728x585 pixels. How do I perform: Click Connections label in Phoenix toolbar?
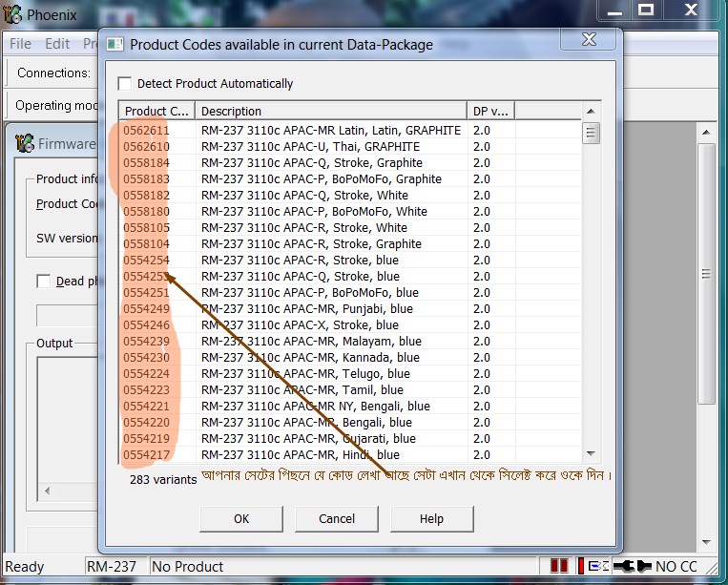pos(53,73)
